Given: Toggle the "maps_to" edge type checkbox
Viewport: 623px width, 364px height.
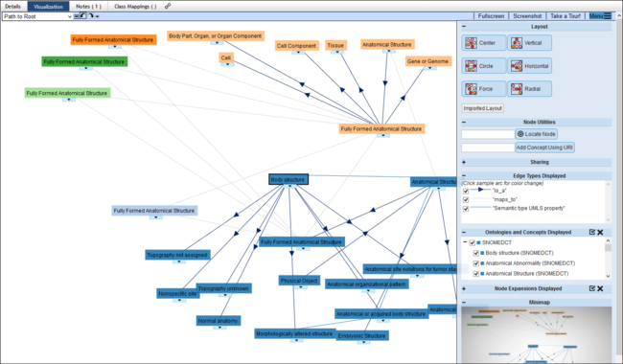Looking at the screenshot, I should click(466, 199).
